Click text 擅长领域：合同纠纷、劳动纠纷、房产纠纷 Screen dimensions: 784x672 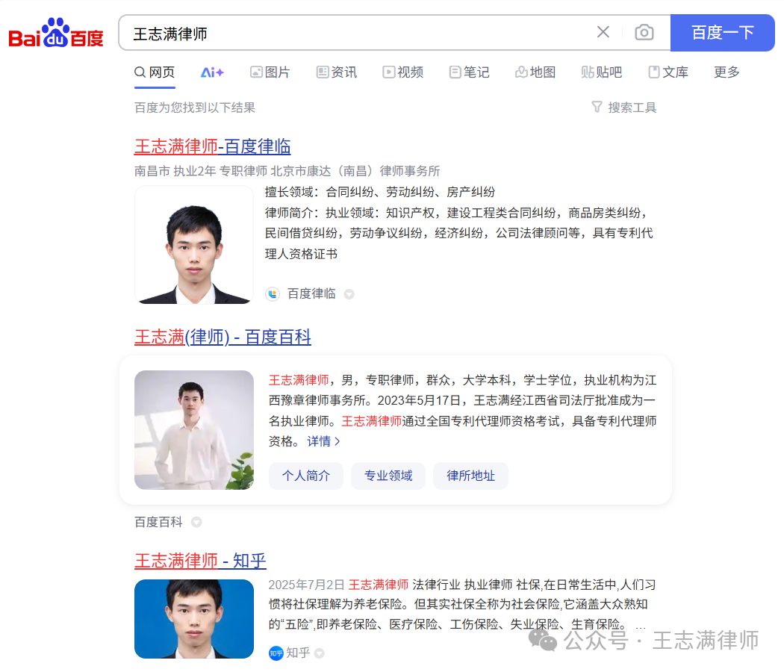380,192
